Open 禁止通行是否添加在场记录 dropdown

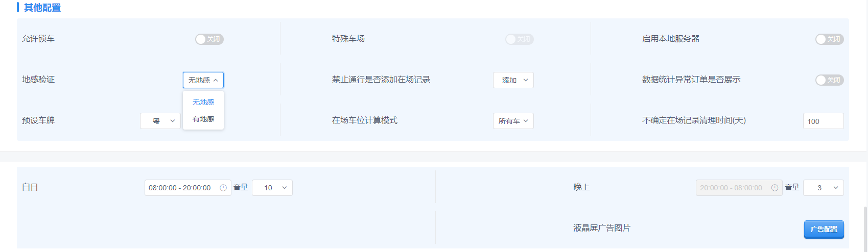[513, 80]
